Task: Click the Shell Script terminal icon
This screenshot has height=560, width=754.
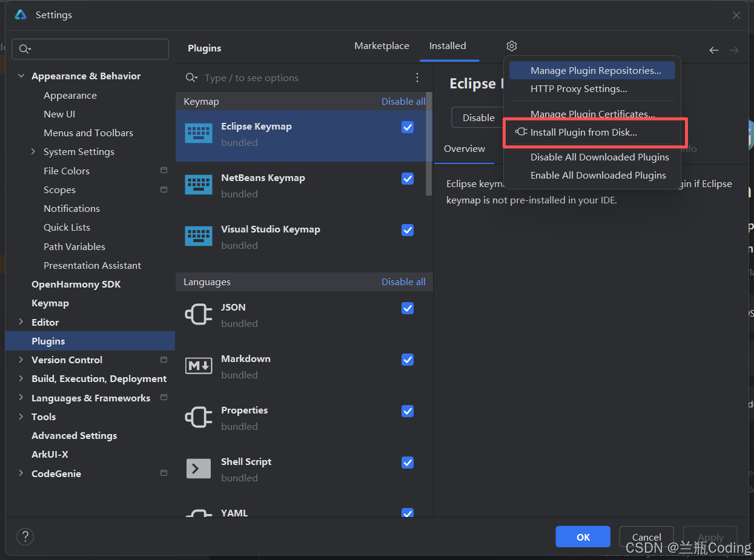Action: 199,469
